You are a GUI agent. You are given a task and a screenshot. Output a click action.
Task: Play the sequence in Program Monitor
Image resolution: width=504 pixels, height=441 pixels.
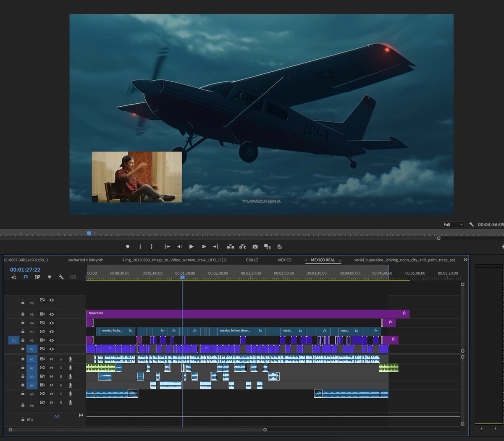tap(192, 247)
